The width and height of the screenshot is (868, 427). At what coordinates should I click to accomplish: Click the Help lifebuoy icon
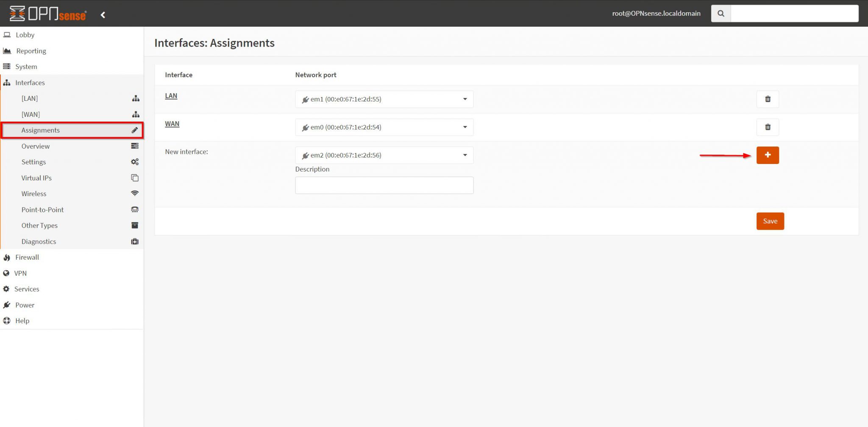pos(7,321)
